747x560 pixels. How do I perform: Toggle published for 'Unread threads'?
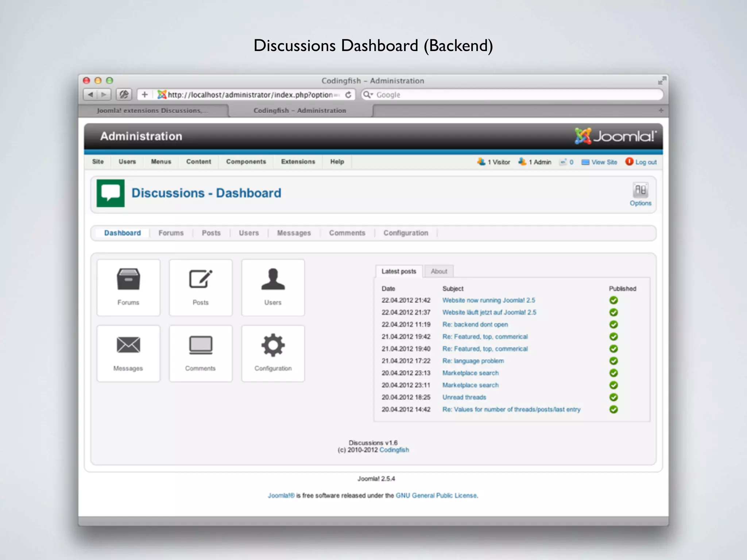[x=614, y=397]
